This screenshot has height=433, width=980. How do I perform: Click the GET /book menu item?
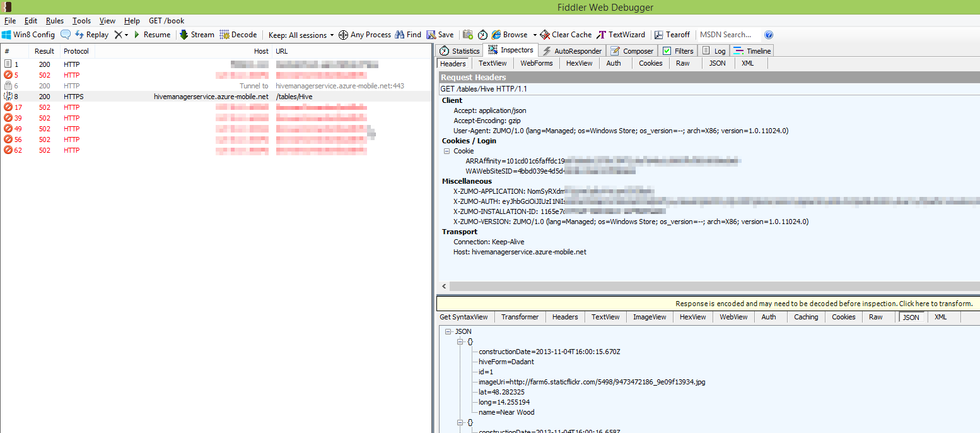click(166, 21)
